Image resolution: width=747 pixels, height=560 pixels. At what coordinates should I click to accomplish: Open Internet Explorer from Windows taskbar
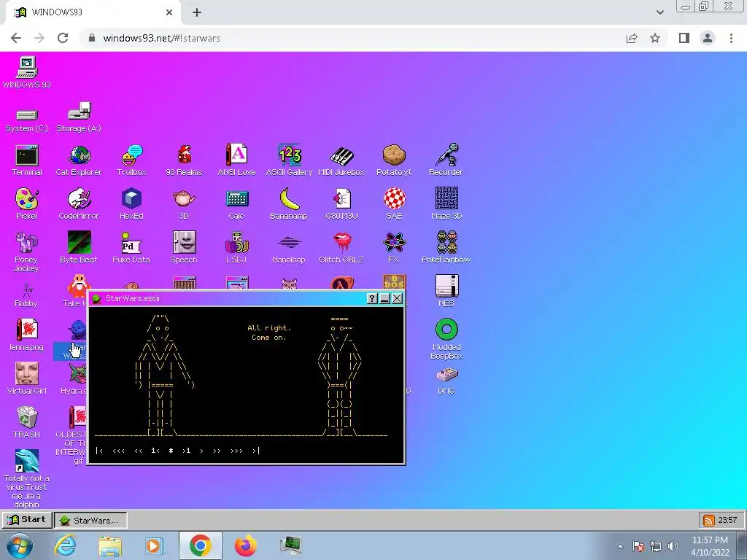65,545
